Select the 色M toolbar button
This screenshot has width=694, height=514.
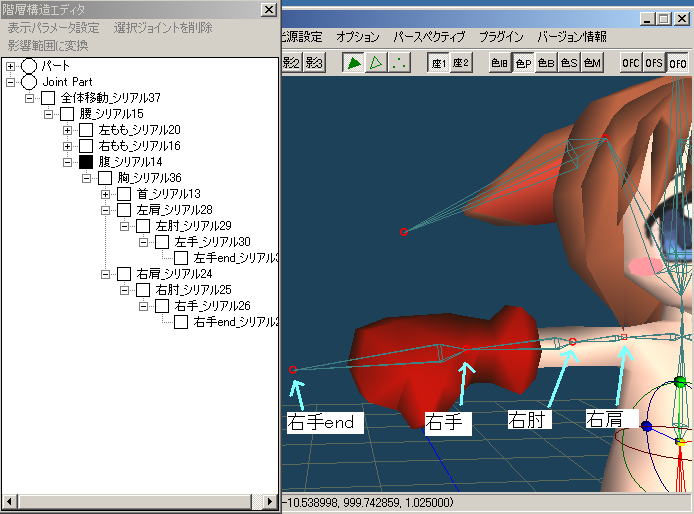point(593,63)
